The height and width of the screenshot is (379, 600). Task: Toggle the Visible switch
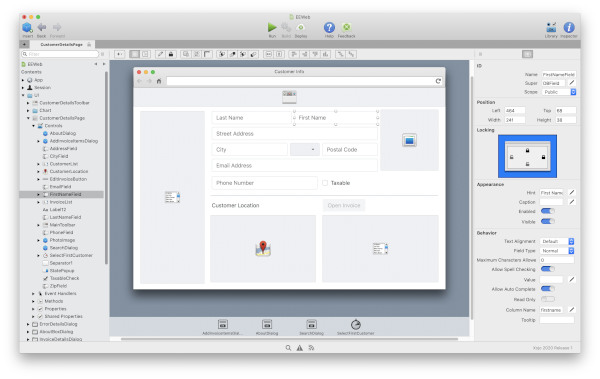click(x=548, y=221)
